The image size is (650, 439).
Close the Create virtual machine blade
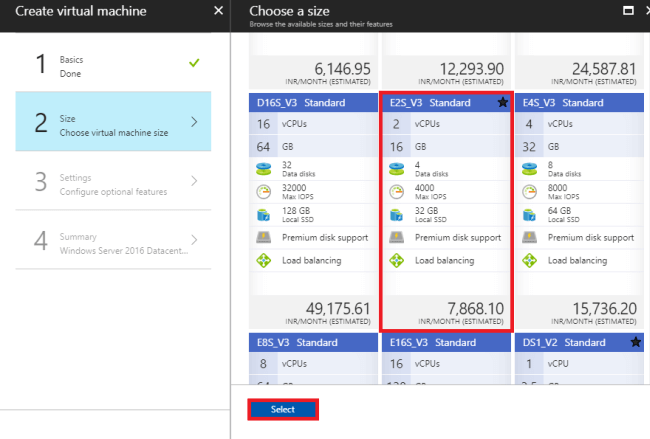point(219,10)
